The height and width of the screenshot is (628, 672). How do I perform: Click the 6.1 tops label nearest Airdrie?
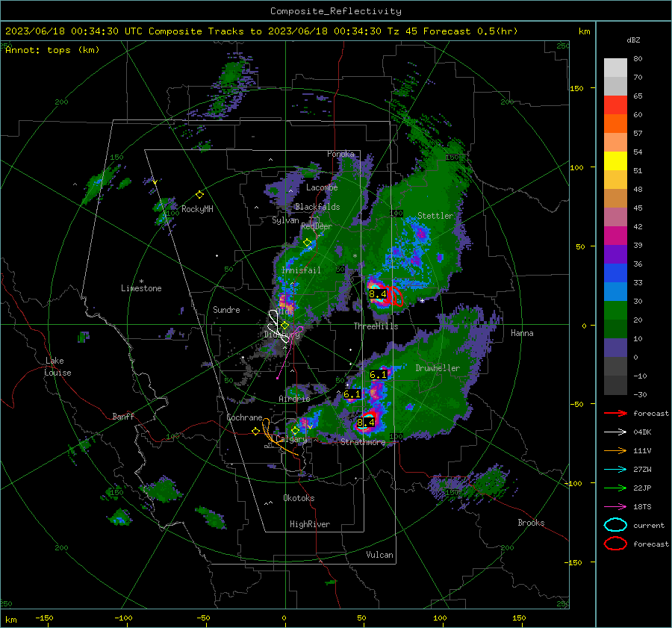click(352, 394)
